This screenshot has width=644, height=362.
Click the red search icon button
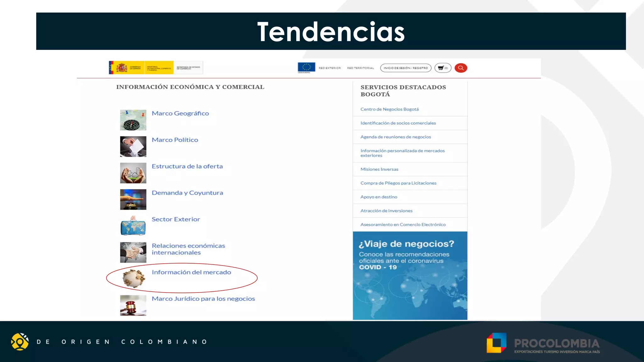click(461, 68)
